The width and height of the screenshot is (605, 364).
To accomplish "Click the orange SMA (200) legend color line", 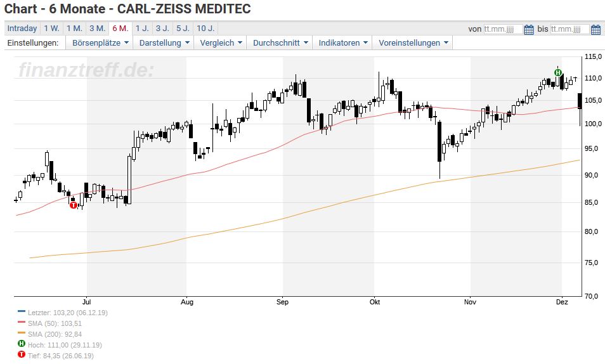I will click(x=22, y=333).
